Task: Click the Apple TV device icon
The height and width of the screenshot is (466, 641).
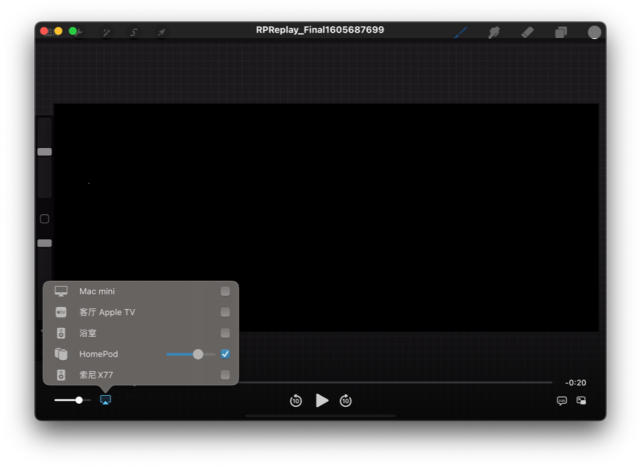Action: click(x=61, y=312)
